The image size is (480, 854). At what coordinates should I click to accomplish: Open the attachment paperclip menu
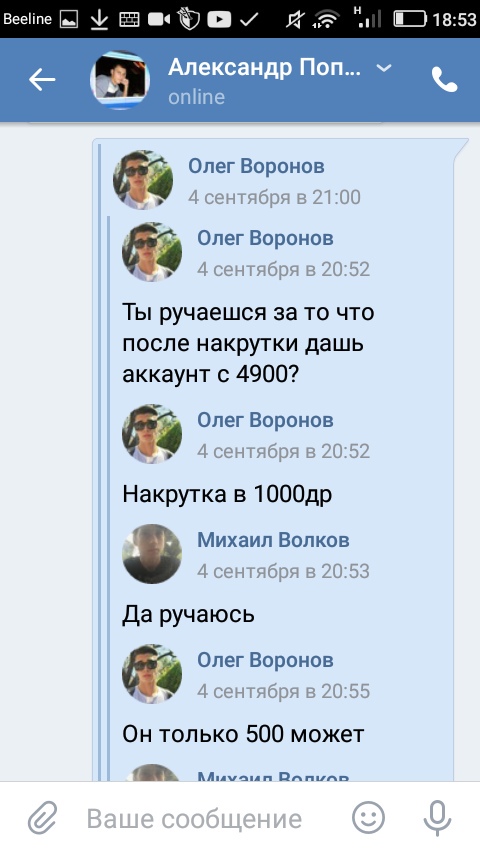click(42, 818)
